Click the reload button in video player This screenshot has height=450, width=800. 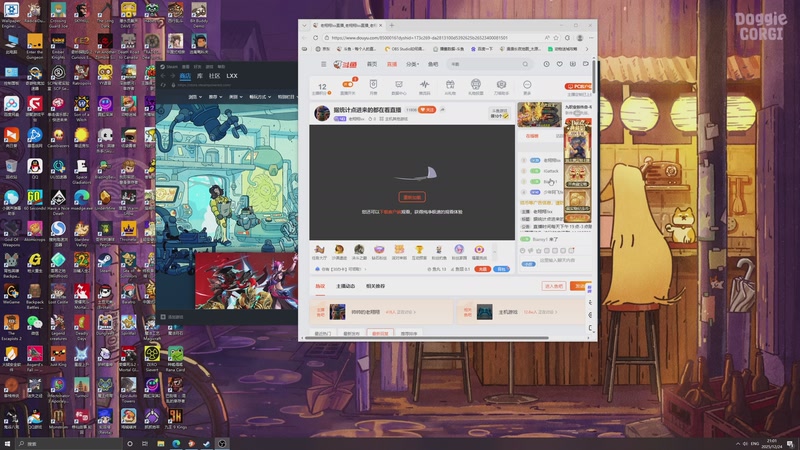point(412,197)
